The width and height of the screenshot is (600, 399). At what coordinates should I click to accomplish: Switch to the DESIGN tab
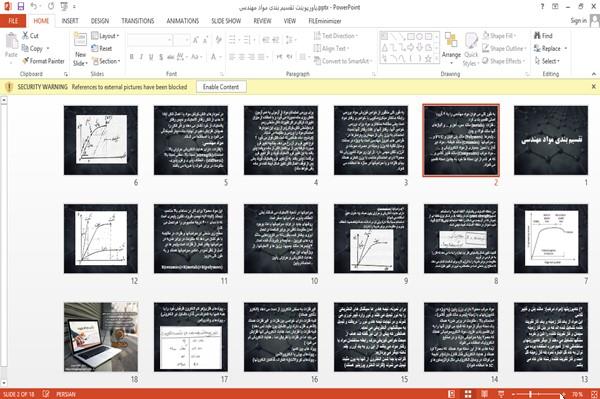pos(100,21)
